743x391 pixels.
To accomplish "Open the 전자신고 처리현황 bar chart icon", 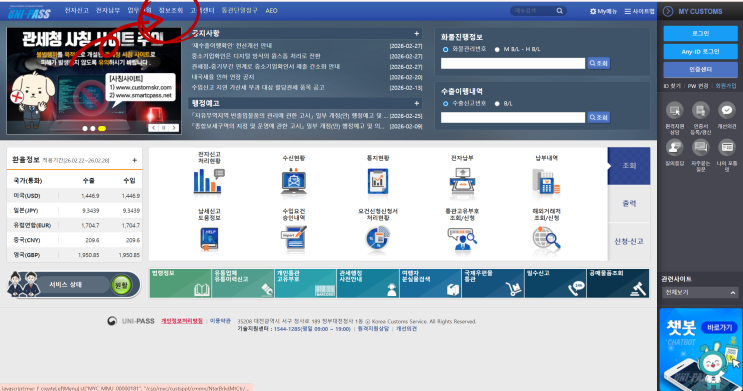I will [x=209, y=181].
